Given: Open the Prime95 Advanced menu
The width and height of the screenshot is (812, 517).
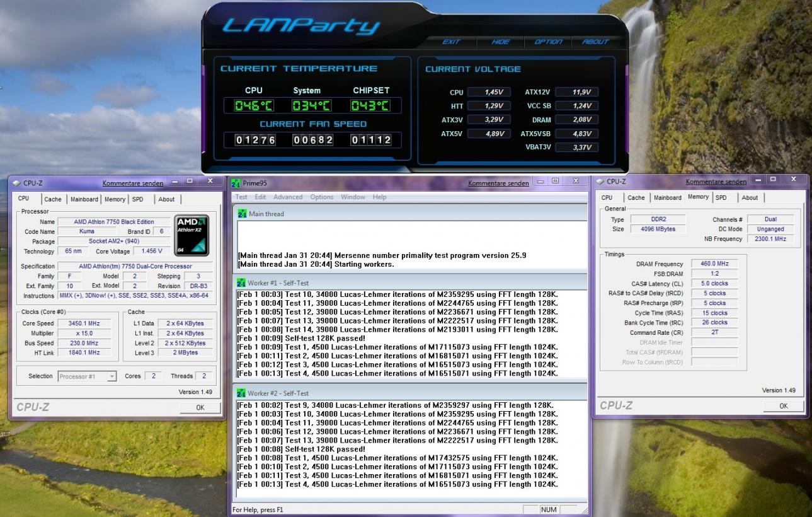Looking at the screenshot, I should (x=288, y=197).
